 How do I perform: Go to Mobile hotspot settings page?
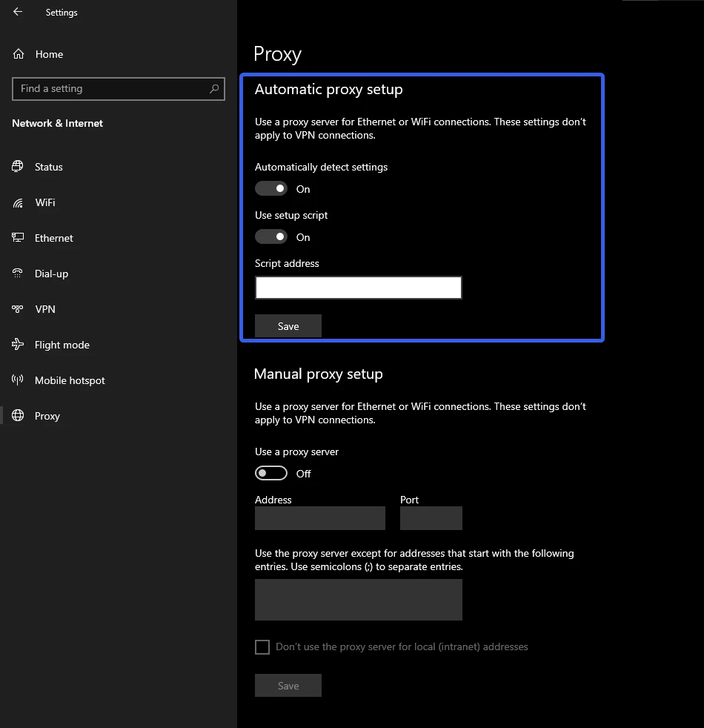pyautogui.click(x=70, y=380)
